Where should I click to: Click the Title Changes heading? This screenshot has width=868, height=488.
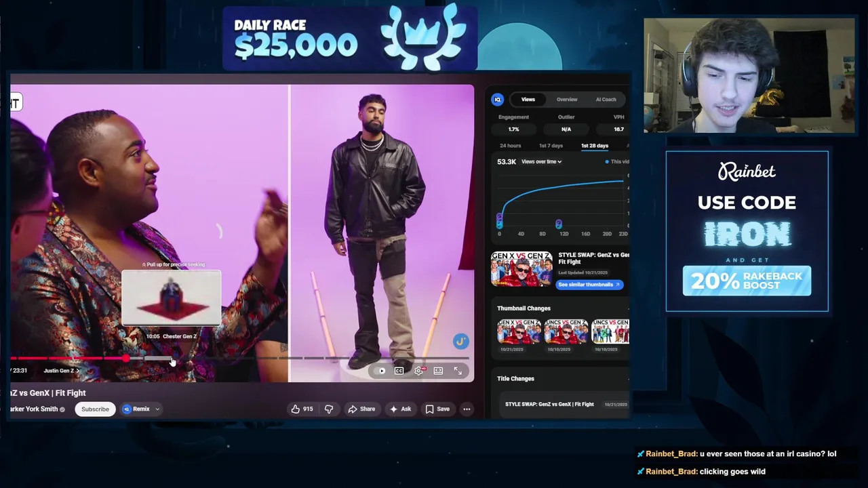pos(515,379)
